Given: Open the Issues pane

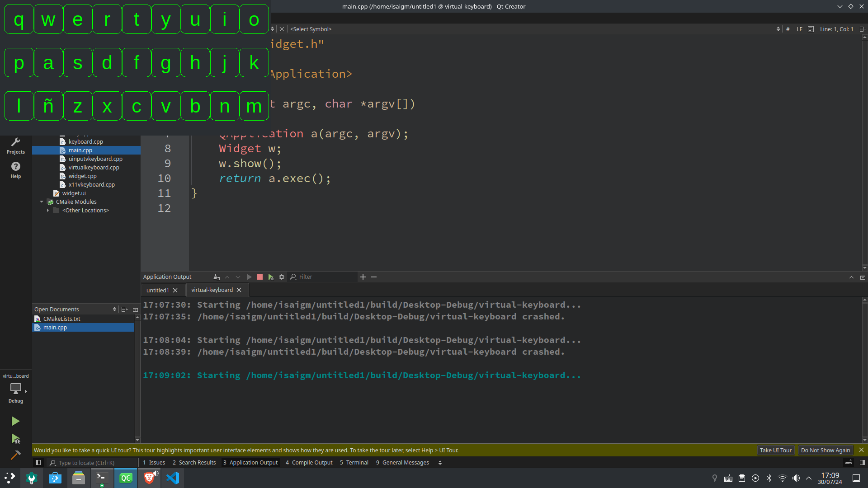Looking at the screenshot, I should [x=154, y=462].
